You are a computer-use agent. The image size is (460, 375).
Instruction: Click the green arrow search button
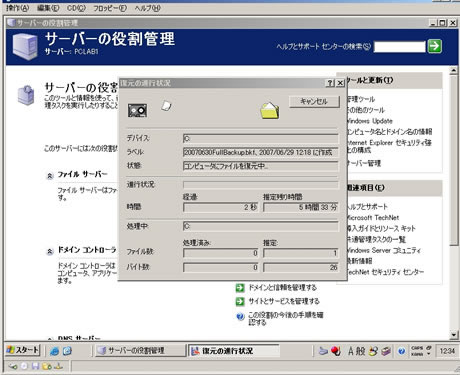[x=435, y=46]
